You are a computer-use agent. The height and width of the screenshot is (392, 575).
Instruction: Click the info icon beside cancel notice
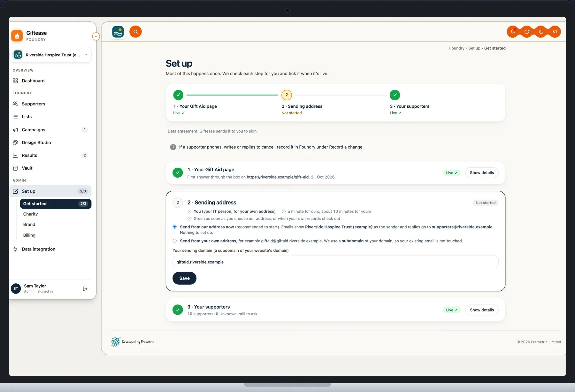tap(173, 147)
